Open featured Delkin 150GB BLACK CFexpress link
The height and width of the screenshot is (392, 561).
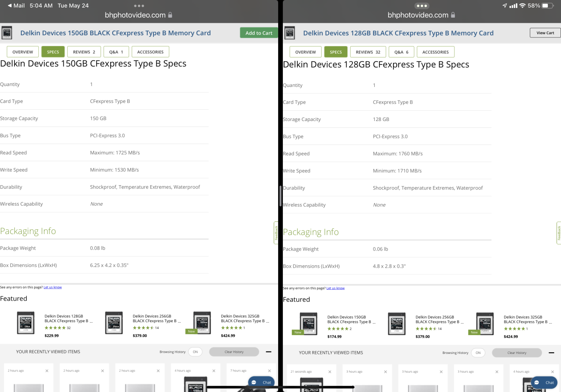point(351,319)
